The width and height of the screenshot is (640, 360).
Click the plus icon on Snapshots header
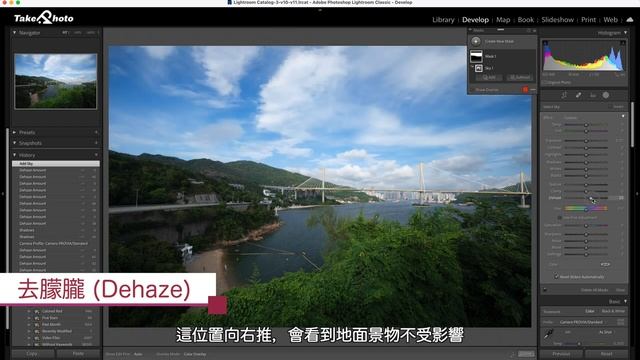point(96,143)
